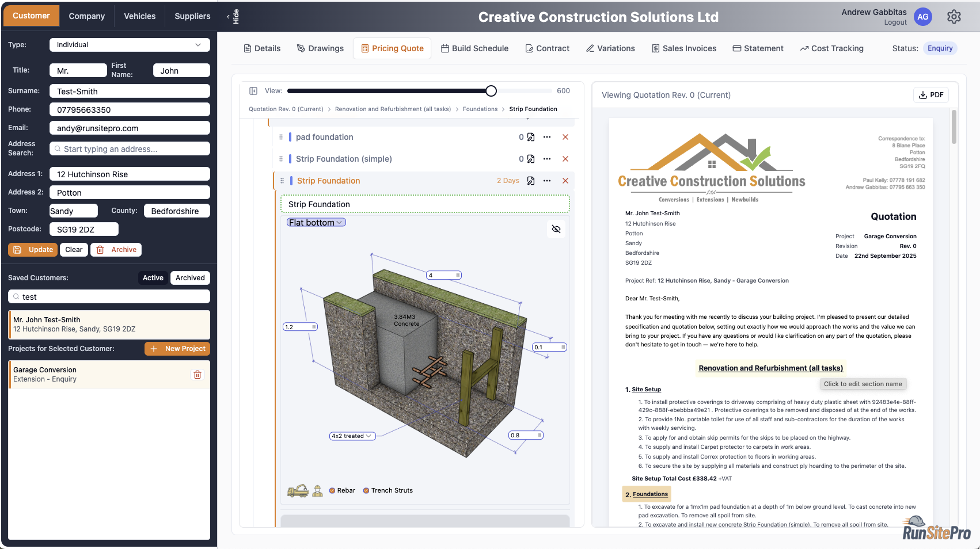The image size is (980, 549).
Task: Collapse the quote side panel icon beside View
Action: click(x=253, y=91)
